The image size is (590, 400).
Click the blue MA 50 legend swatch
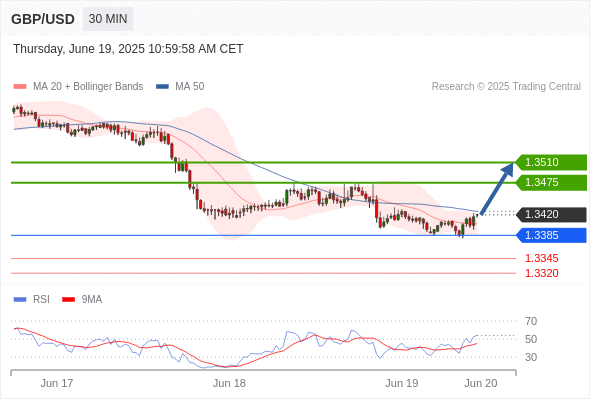point(162,87)
